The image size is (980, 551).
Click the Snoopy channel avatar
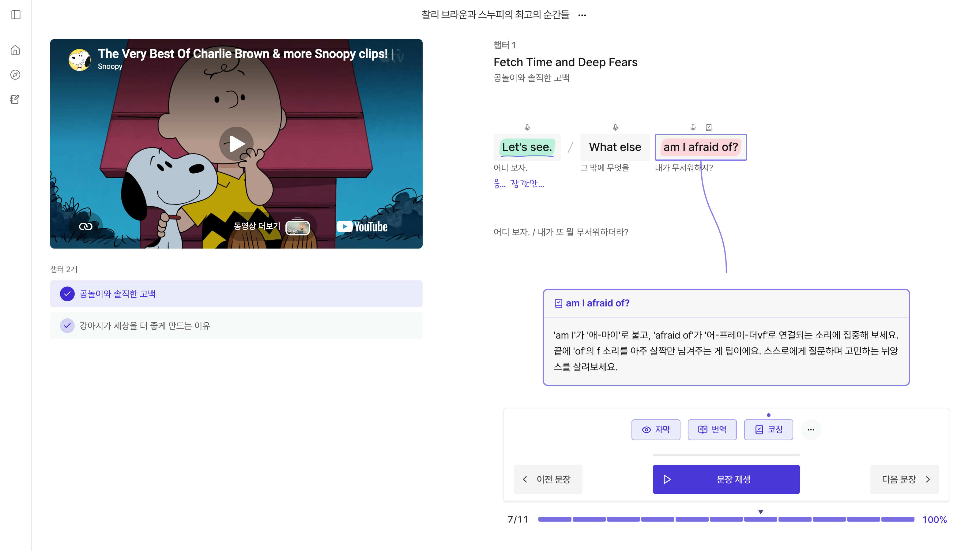pyautogui.click(x=79, y=60)
